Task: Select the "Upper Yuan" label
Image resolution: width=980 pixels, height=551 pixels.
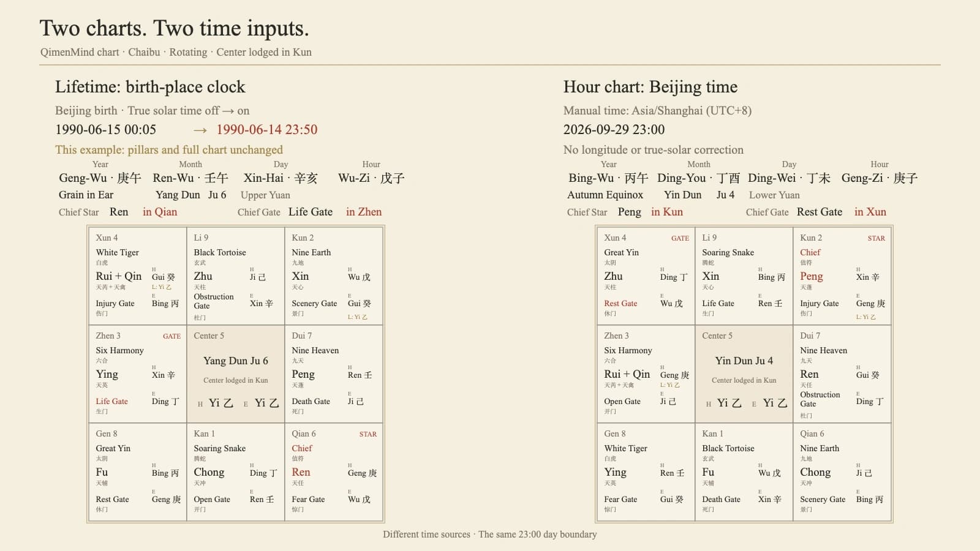Action: [x=265, y=195]
